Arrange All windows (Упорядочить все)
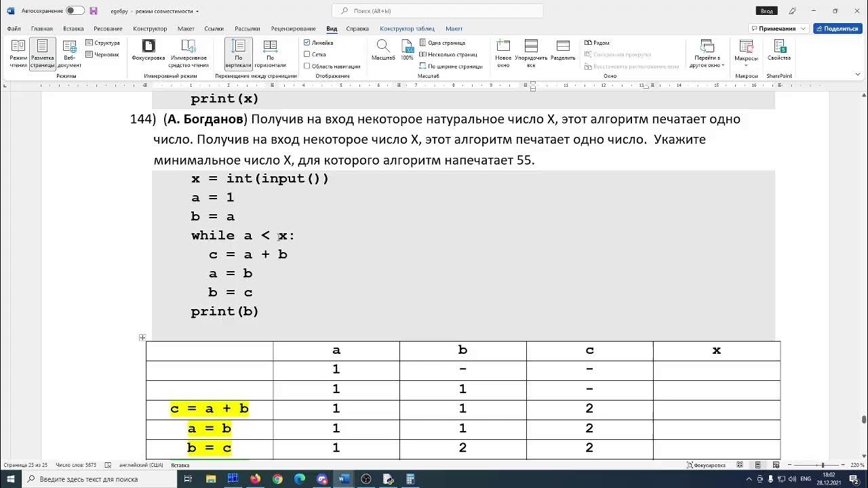 coord(531,54)
